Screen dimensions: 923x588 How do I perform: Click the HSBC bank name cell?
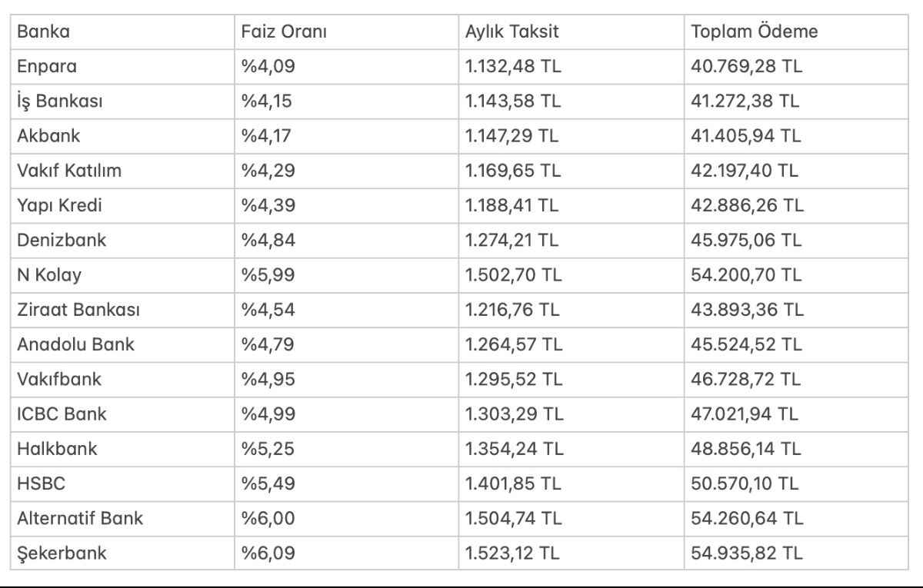[39, 483]
